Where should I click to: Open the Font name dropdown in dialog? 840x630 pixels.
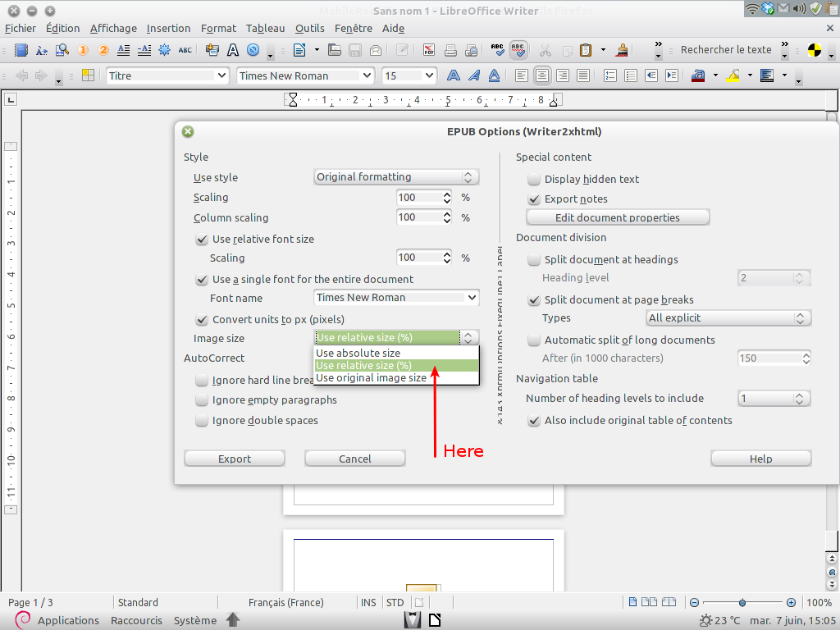click(396, 297)
